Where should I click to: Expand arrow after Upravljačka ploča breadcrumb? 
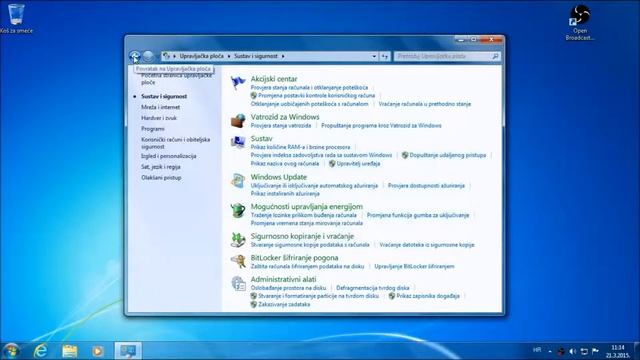pyautogui.click(x=229, y=56)
